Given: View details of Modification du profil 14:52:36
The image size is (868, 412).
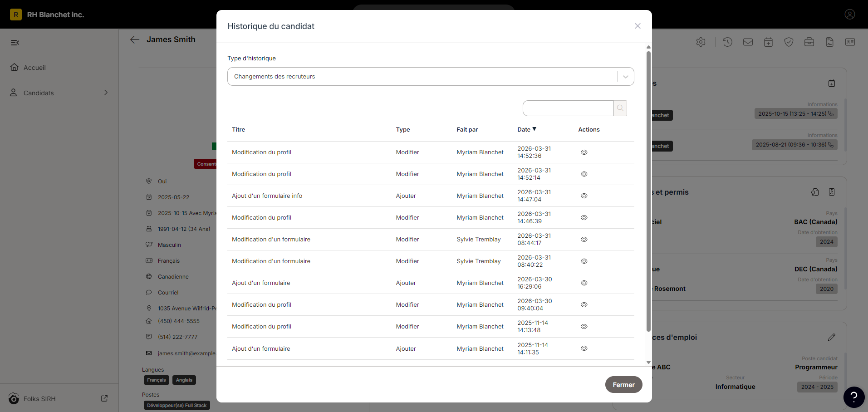Looking at the screenshot, I should click(584, 152).
